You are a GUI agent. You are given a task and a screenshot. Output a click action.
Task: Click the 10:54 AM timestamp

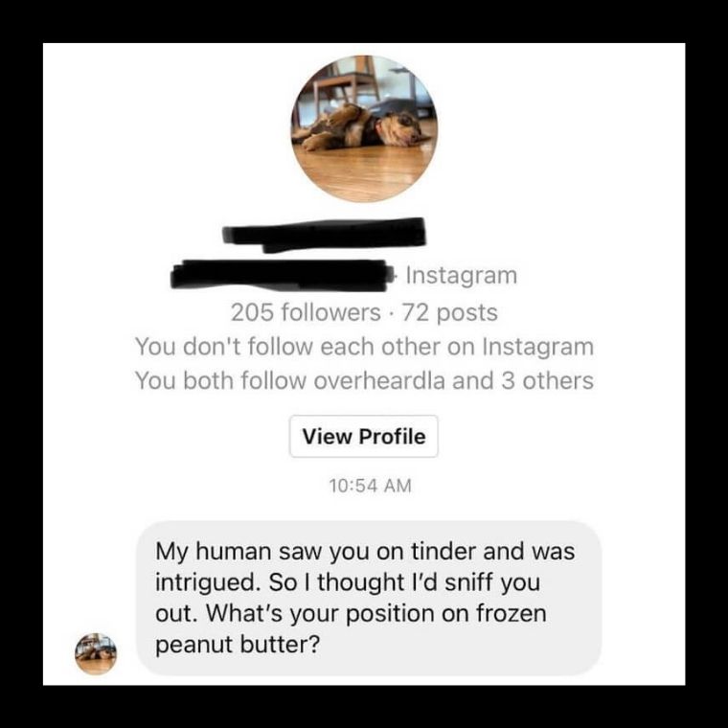(370, 486)
